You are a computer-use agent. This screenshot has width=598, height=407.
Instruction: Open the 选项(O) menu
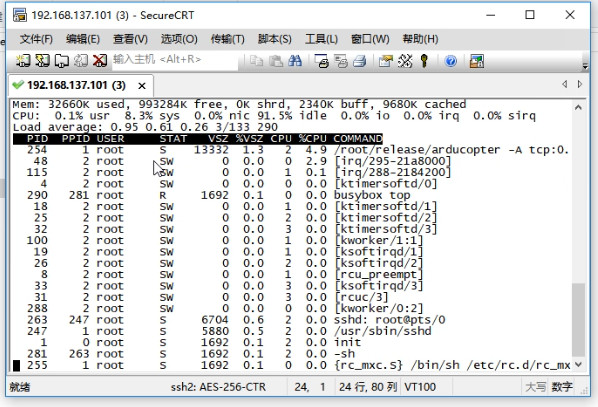tap(179, 39)
